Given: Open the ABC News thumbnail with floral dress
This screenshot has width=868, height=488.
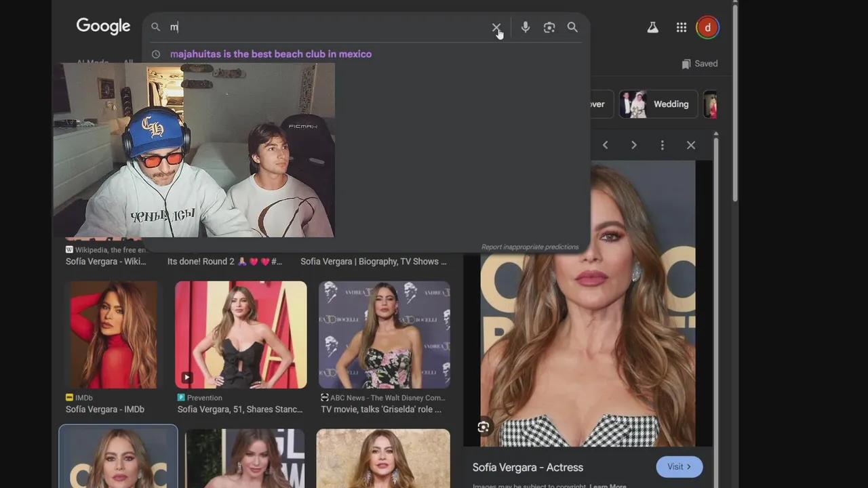Looking at the screenshot, I should pyautogui.click(x=384, y=335).
